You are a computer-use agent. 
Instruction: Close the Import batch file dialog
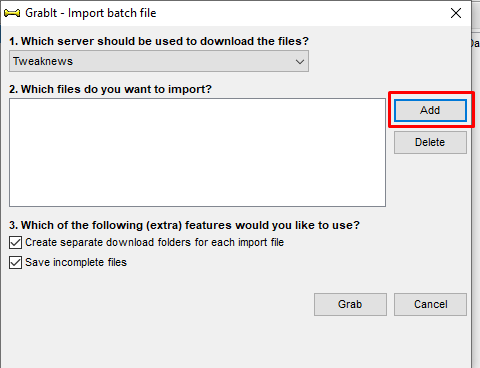click(x=456, y=13)
